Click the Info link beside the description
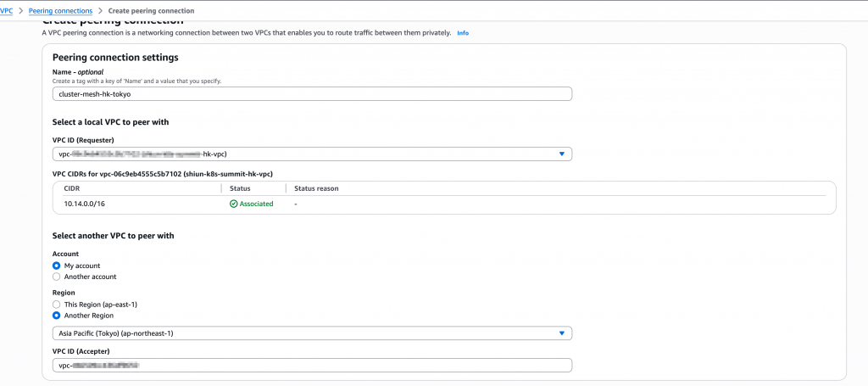The height and width of the screenshot is (386, 868). [x=463, y=32]
